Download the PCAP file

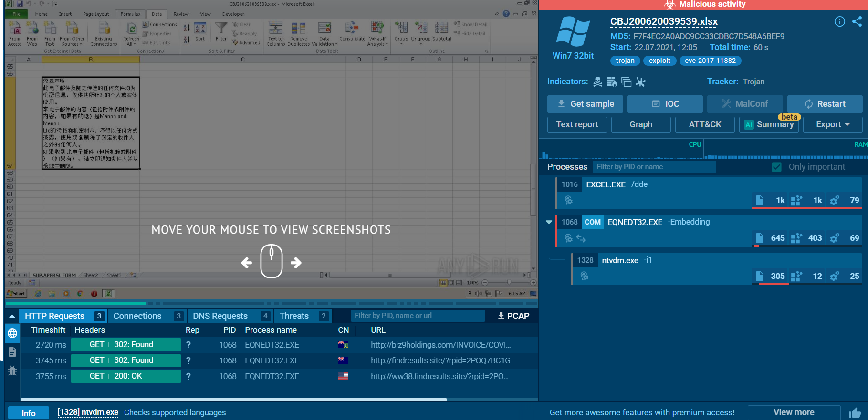tap(513, 316)
